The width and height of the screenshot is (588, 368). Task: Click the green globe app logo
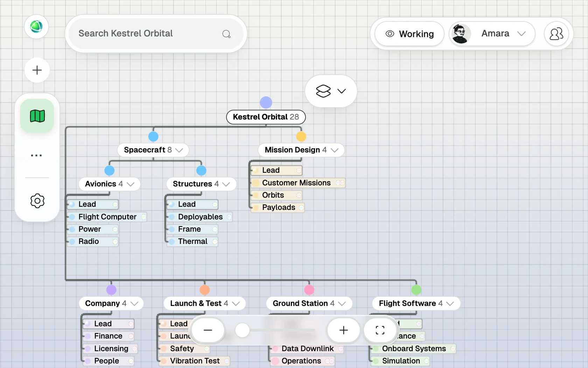(x=36, y=27)
